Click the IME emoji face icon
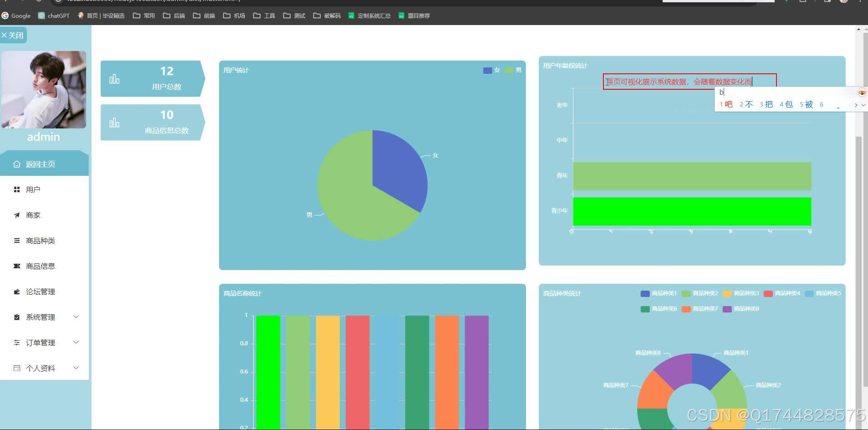The height and width of the screenshot is (430, 868). (x=862, y=92)
